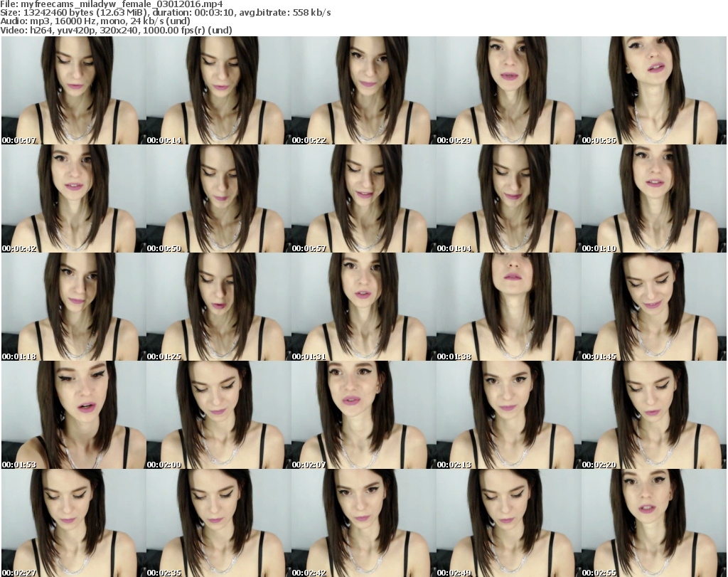Choose the thumbnail marked 00:01:45
The width and height of the screenshot is (728, 577).
654,307
